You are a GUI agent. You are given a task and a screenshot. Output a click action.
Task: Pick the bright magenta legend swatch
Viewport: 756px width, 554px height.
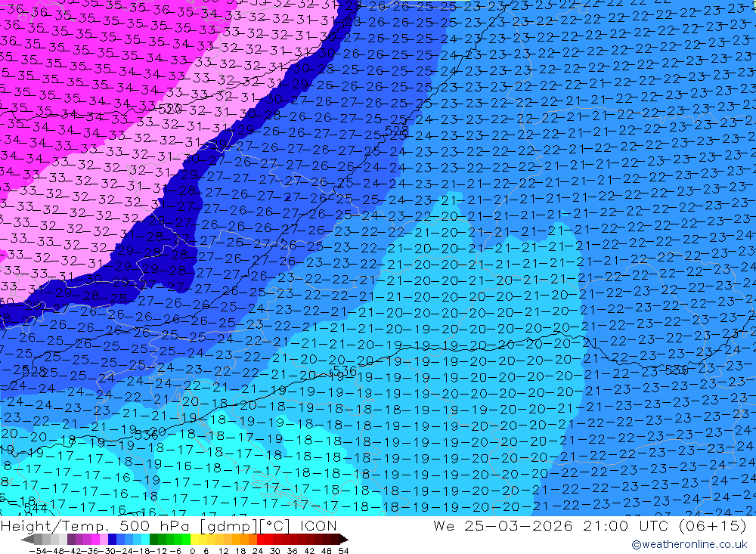pyautogui.click(x=95, y=540)
